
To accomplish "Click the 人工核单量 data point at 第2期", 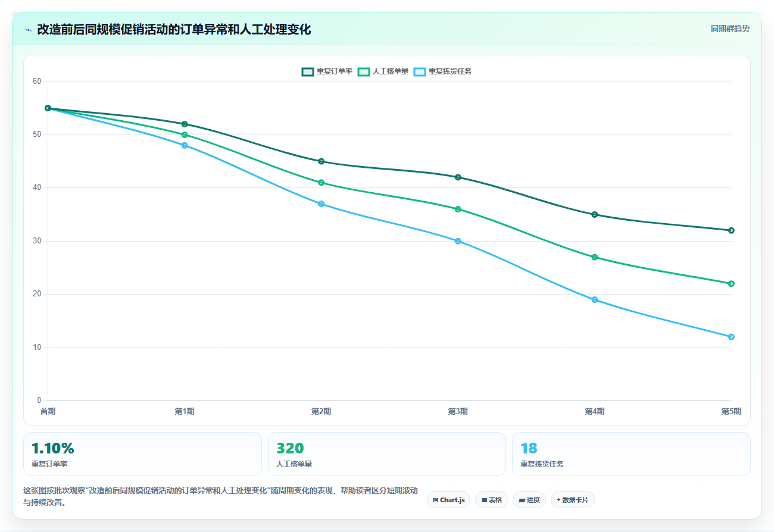I will [321, 183].
